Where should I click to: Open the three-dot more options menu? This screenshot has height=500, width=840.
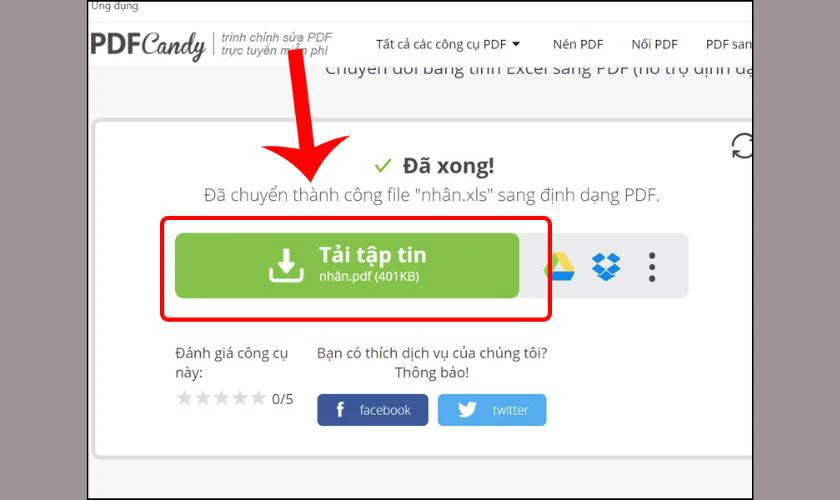coord(651,266)
